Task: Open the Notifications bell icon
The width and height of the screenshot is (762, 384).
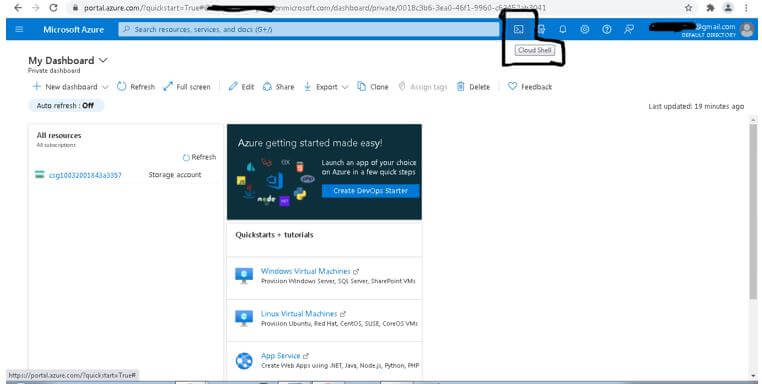Action: click(563, 29)
